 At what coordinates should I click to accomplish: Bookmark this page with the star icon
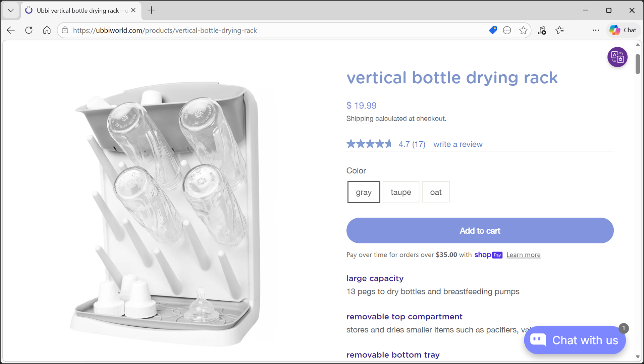click(523, 30)
